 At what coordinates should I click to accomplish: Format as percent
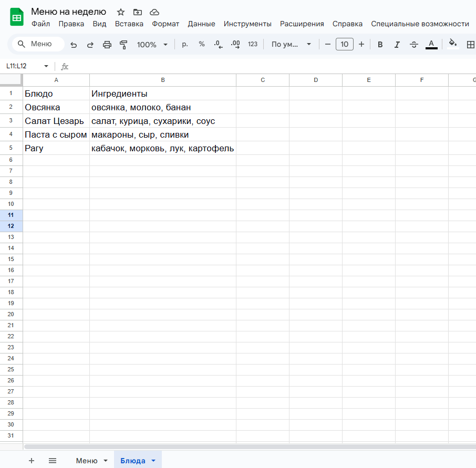(202, 44)
